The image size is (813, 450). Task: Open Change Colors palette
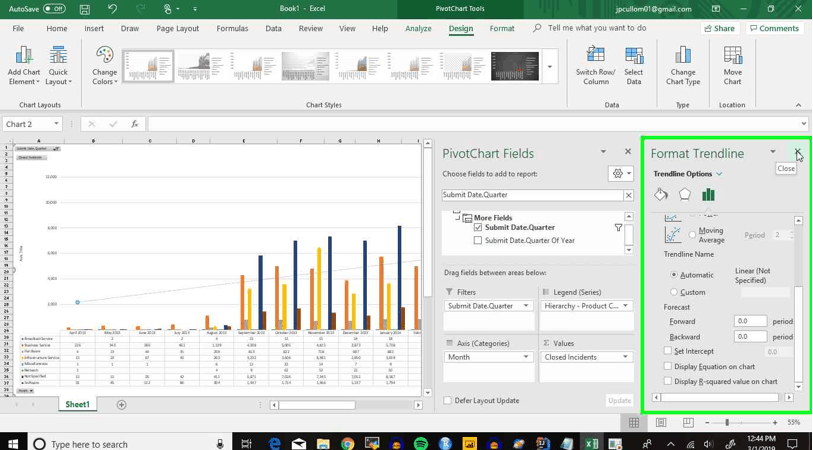[105, 66]
